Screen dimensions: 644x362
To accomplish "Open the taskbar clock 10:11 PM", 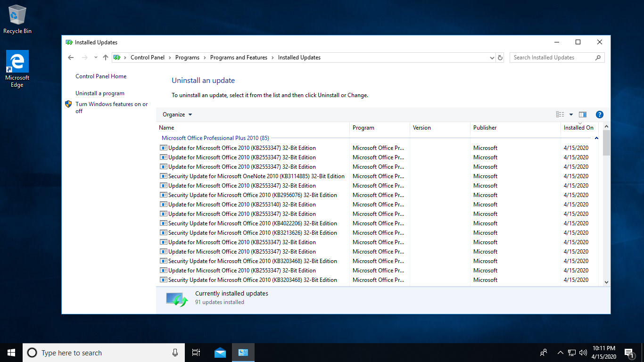I will coord(604,353).
